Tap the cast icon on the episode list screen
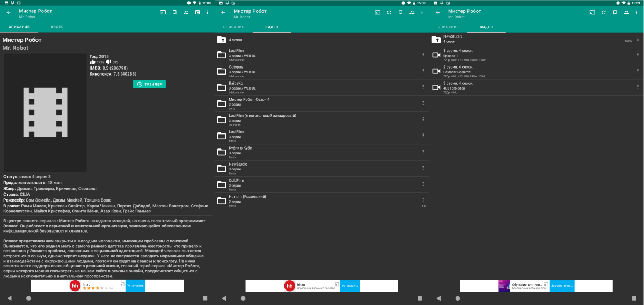 point(592,12)
